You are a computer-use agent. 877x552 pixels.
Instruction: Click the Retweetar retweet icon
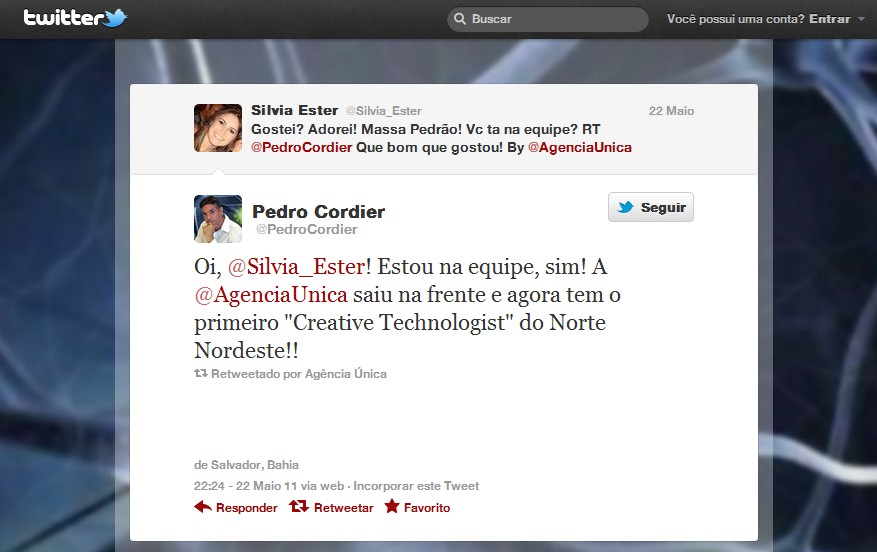click(x=299, y=507)
